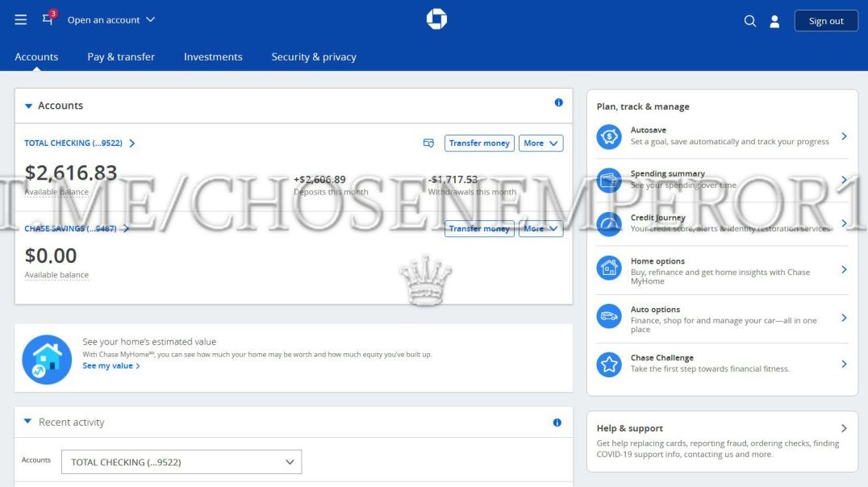The width and height of the screenshot is (868, 487).
Task: Switch to the Investments tab
Action: pos(213,57)
